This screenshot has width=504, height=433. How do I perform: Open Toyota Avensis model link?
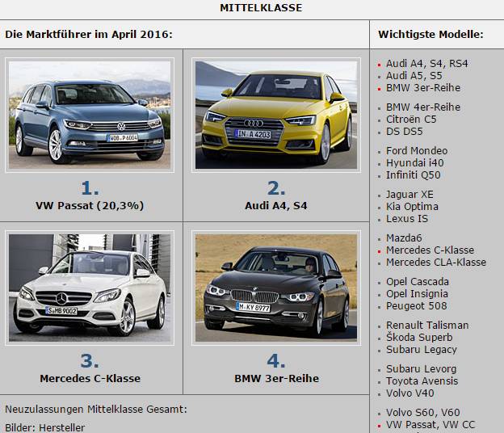pyautogui.click(x=422, y=381)
